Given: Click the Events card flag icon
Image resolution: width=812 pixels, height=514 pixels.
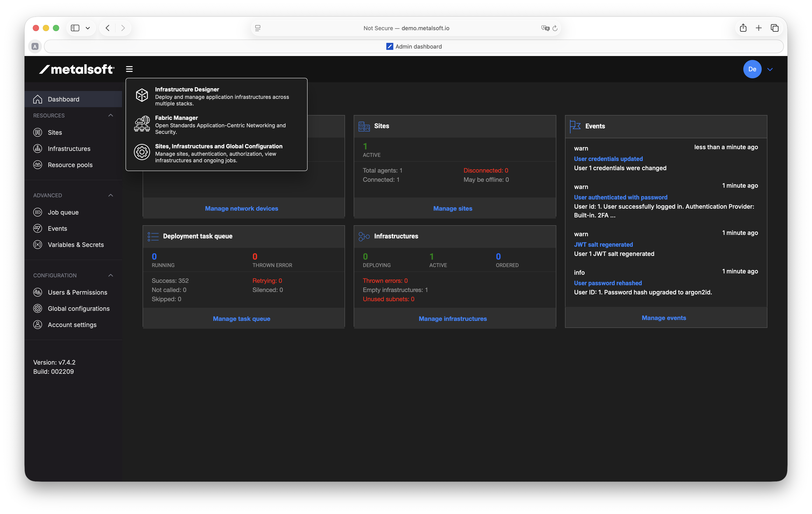Looking at the screenshot, I should (575, 126).
